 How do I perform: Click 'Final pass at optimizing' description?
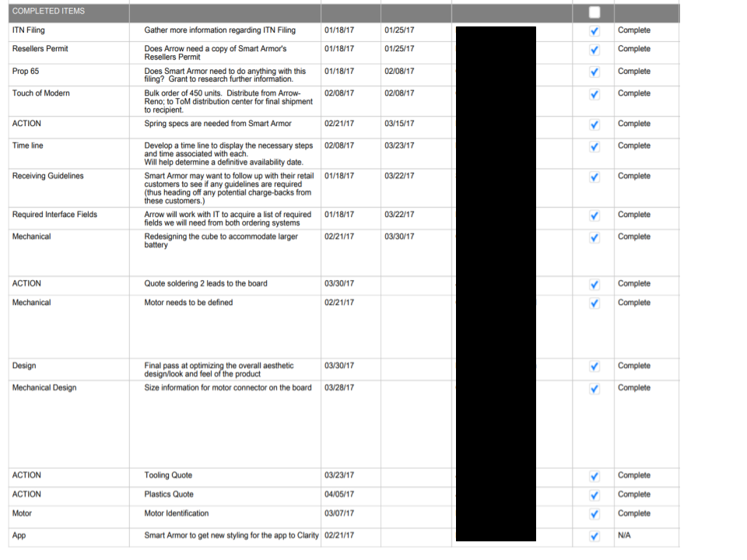click(x=219, y=369)
